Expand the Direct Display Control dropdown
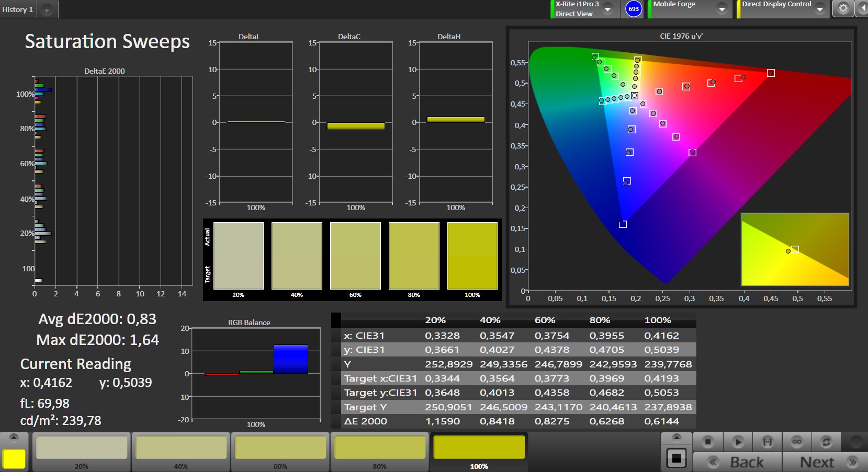The height and width of the screenshot is (472, 868). point(820,9)
